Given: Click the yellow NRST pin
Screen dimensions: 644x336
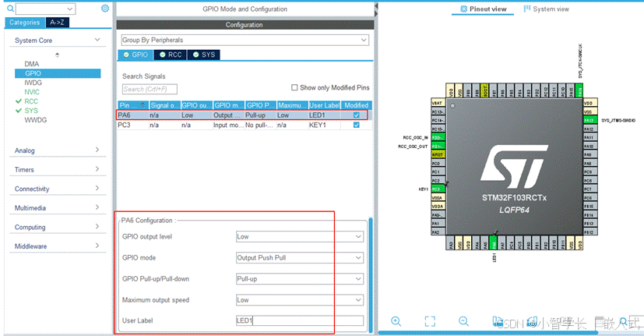Looking at the screenshot, I should coord(438,154).
